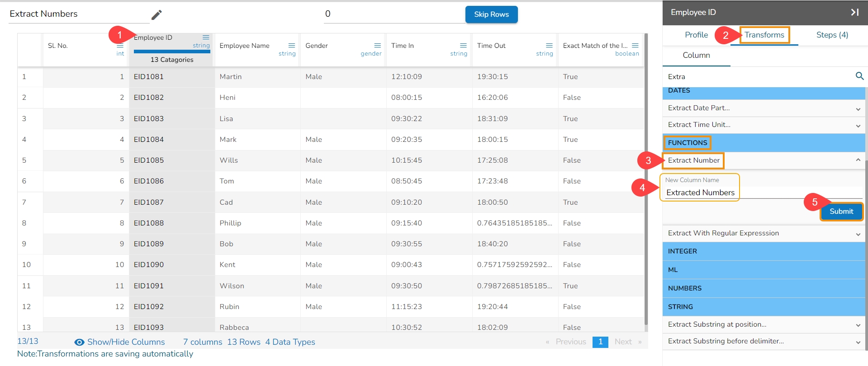Click the search magnifier icon in transforms
This screenshot has height=366, width=868.
click(x=859, y=76)
